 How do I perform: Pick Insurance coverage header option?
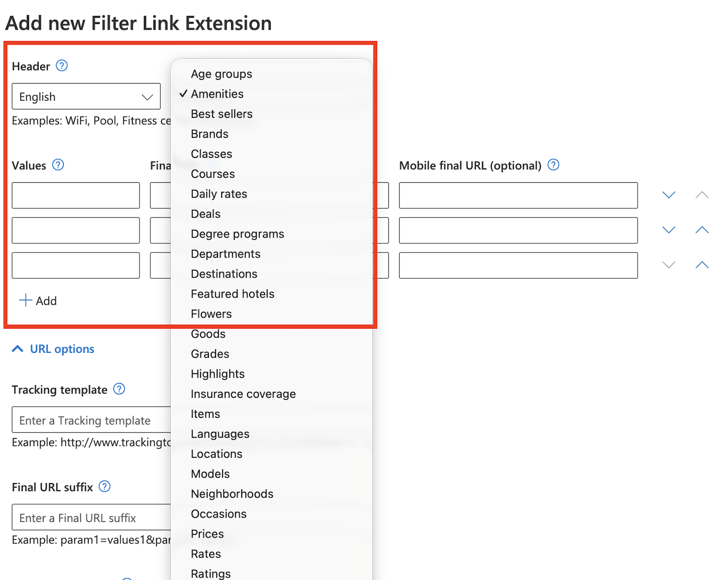click(x=243, y=394)
